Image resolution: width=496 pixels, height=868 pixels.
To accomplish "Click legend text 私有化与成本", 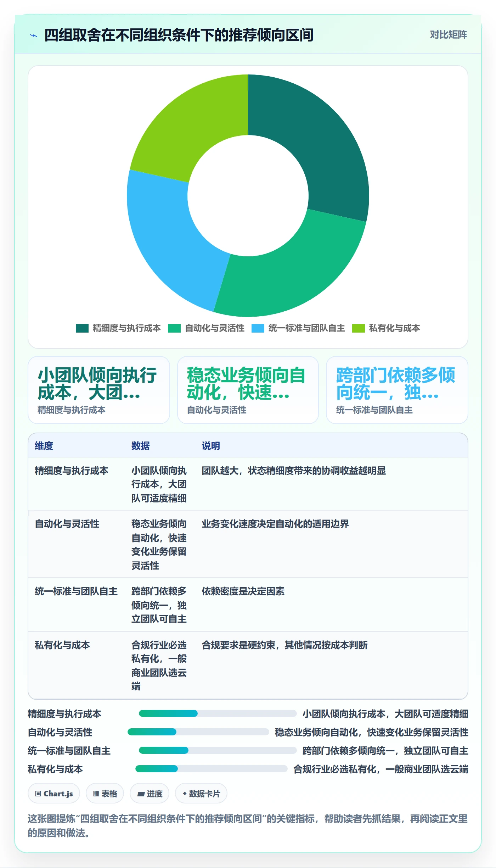I will (394, 328).
